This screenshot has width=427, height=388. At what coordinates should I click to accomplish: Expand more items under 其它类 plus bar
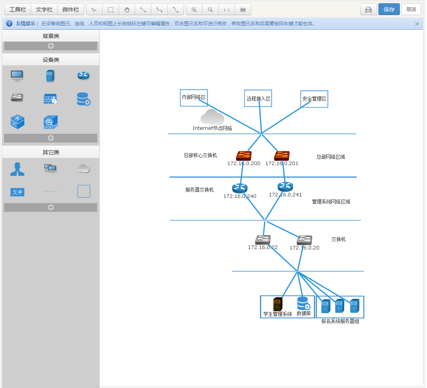click(51, 207)
